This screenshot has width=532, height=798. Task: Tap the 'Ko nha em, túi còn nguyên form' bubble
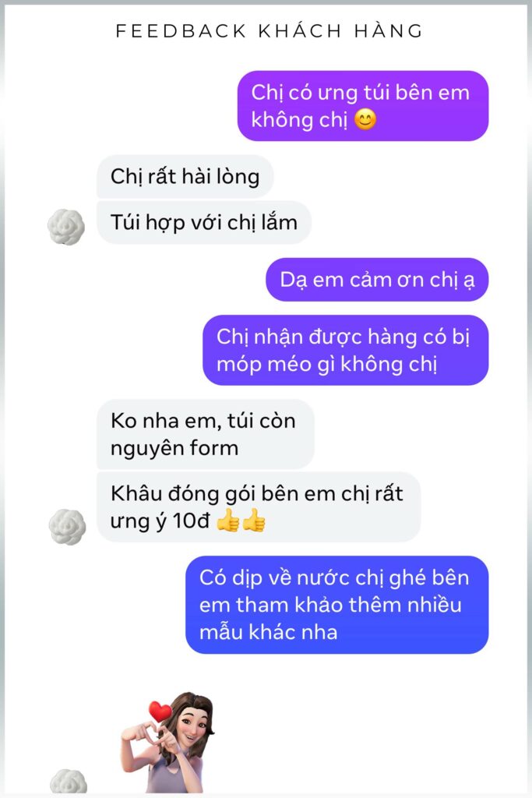point(206,434)
